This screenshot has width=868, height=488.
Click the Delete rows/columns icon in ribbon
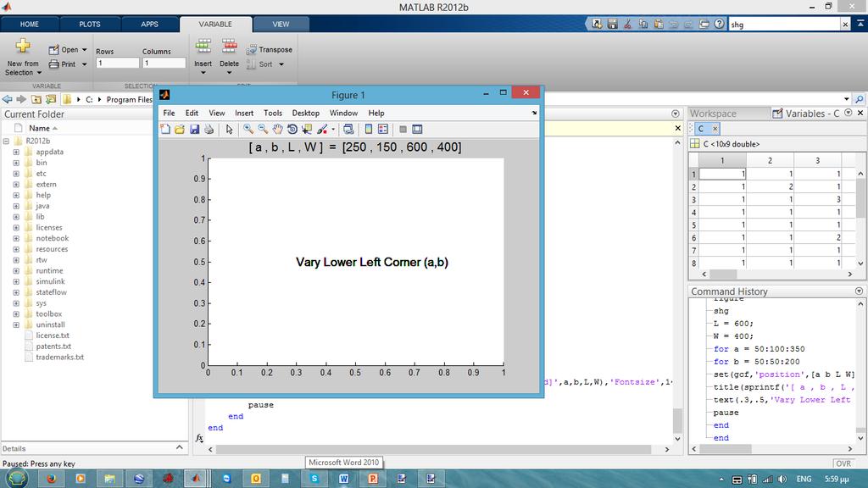(x=229, y=47)
